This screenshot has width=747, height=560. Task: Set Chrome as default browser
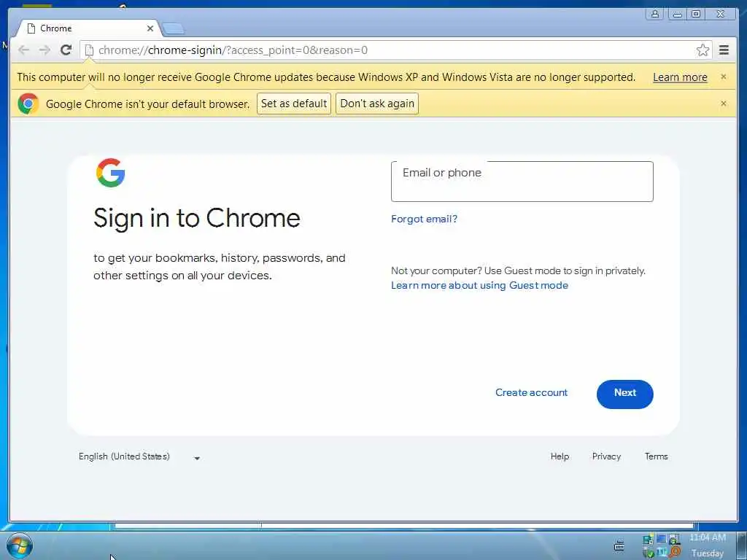click(x=294, y=104)
